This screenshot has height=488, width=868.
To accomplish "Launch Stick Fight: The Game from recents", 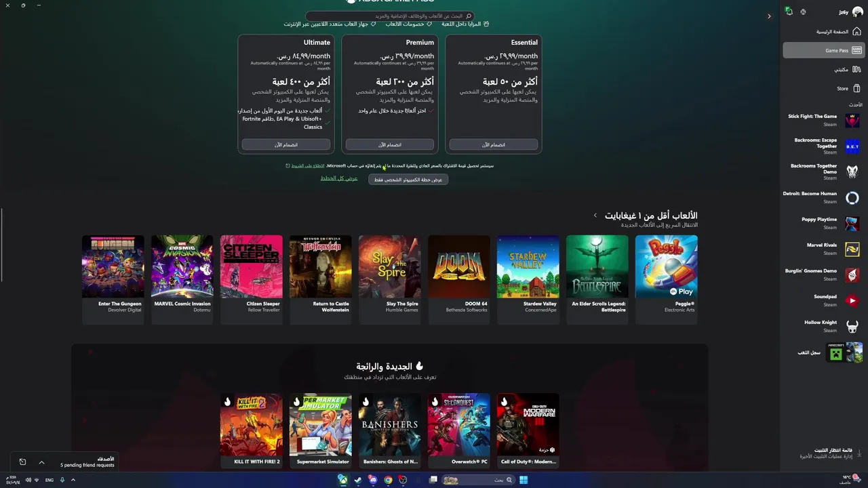I will tap(823, 120).
